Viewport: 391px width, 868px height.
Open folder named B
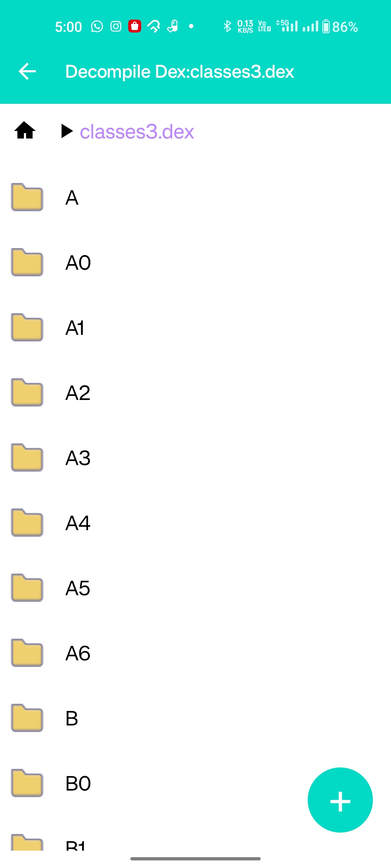(x=195, y=718)
